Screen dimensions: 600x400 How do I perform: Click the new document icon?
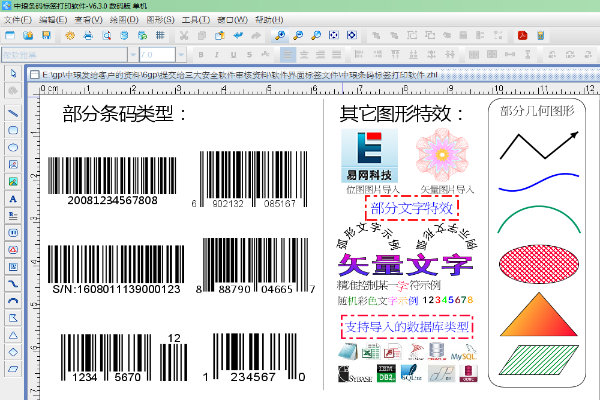(9, 36)
